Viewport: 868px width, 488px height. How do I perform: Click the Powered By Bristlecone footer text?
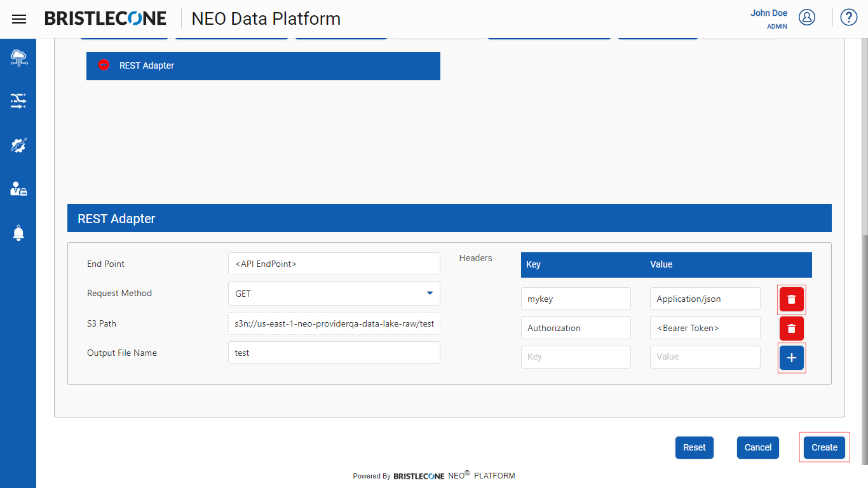pos(434,475)
